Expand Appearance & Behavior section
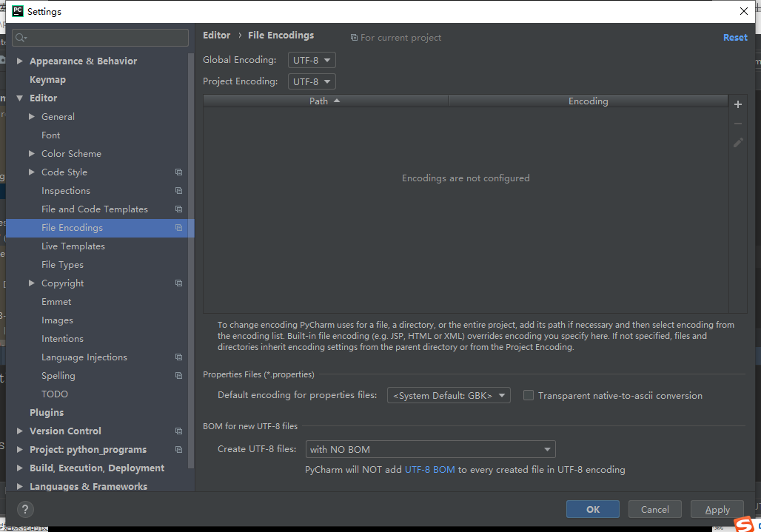This screenshot has width=761, height=532. click(x=19, y=61)
